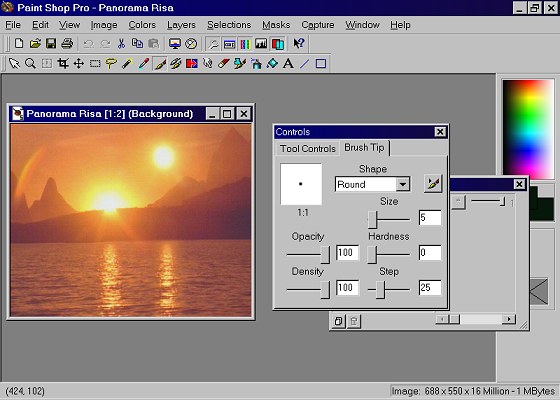Viewport: 560px width, 400px height.
Task: Toggle the Color Palette toolbar button
Action: [245, 44]
